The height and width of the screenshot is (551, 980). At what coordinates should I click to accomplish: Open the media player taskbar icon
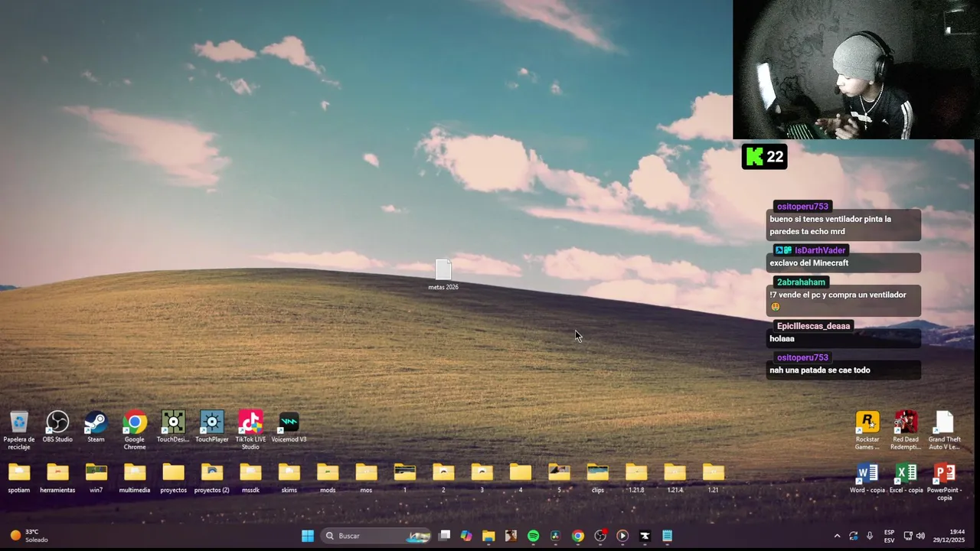(622, 536)
